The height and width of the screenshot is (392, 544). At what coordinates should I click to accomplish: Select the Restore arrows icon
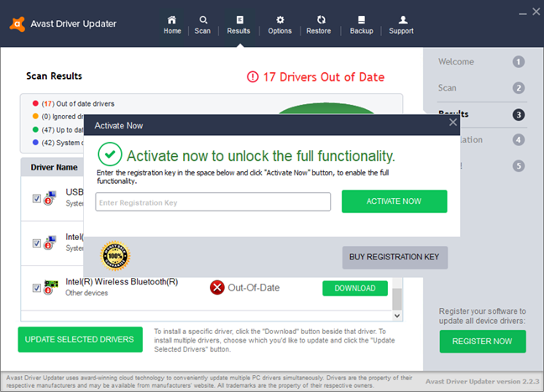point(321,20)
